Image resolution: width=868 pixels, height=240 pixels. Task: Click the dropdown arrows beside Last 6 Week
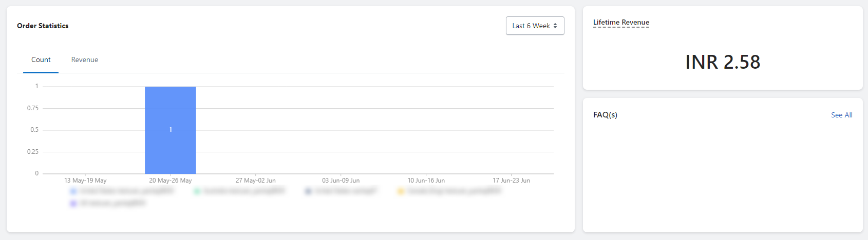pos(555,26)
